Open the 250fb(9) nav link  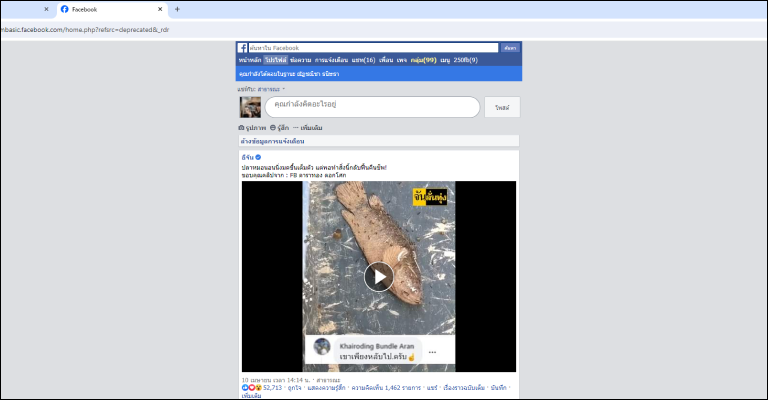(x=465, y=60)
